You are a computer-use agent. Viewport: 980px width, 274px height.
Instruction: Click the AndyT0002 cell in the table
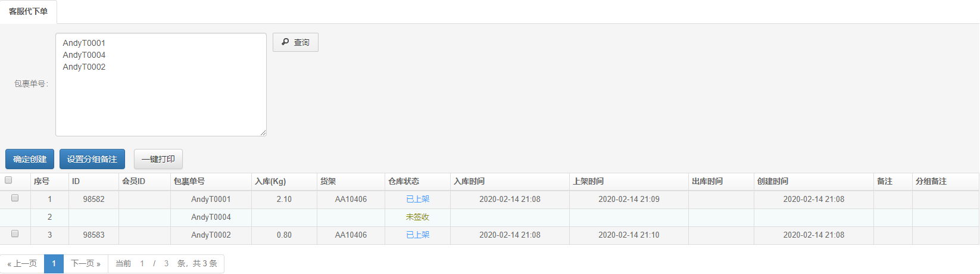[x=211, y=235]
